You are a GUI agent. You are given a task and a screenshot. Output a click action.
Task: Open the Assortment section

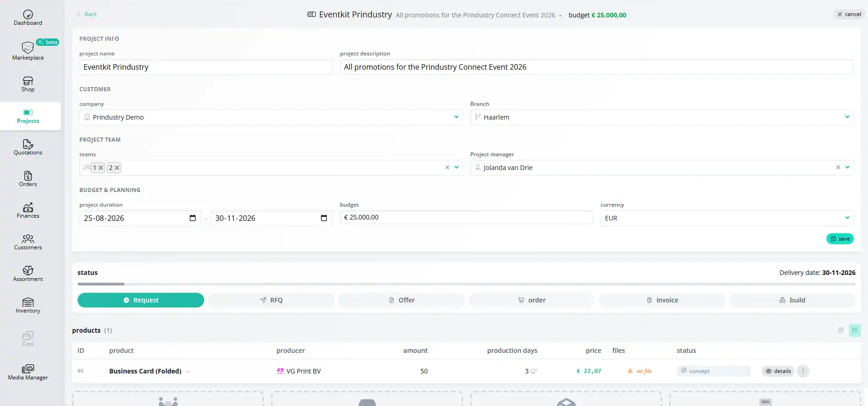click(x=28, y=274)
